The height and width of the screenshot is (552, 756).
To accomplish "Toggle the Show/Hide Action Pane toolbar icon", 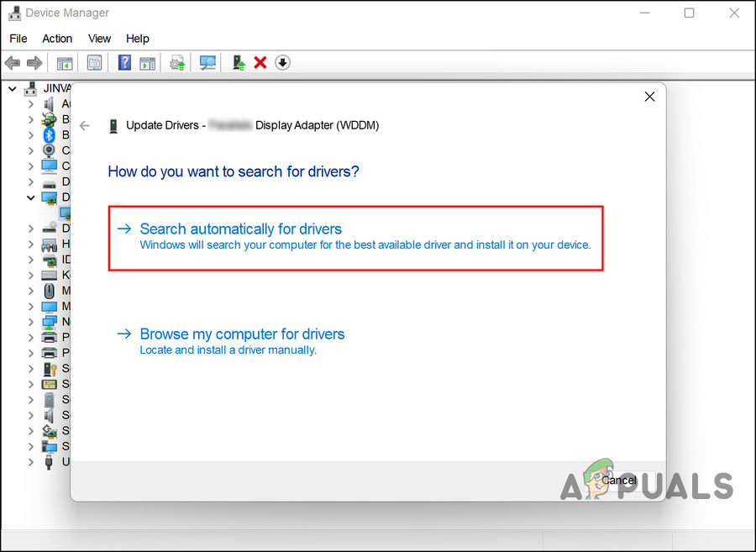I will pyautogui.click(x=147, y=63).
